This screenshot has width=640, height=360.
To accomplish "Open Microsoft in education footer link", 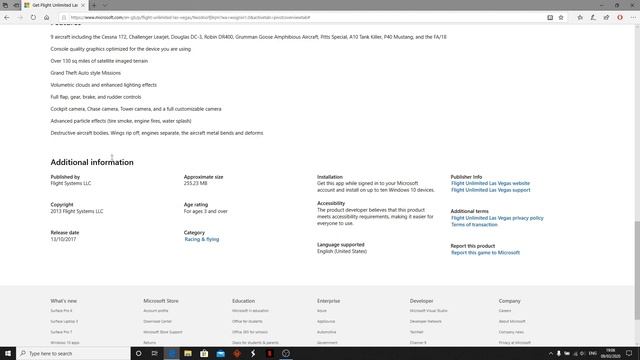I will pos(250,311).
